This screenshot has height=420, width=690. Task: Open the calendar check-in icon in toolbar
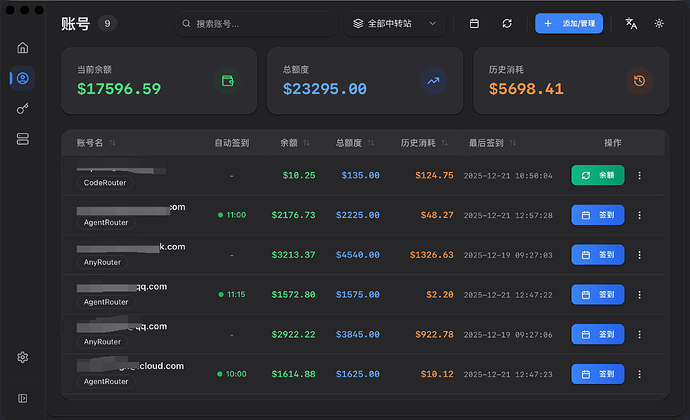pyautogui.click(x=474, y=23)
